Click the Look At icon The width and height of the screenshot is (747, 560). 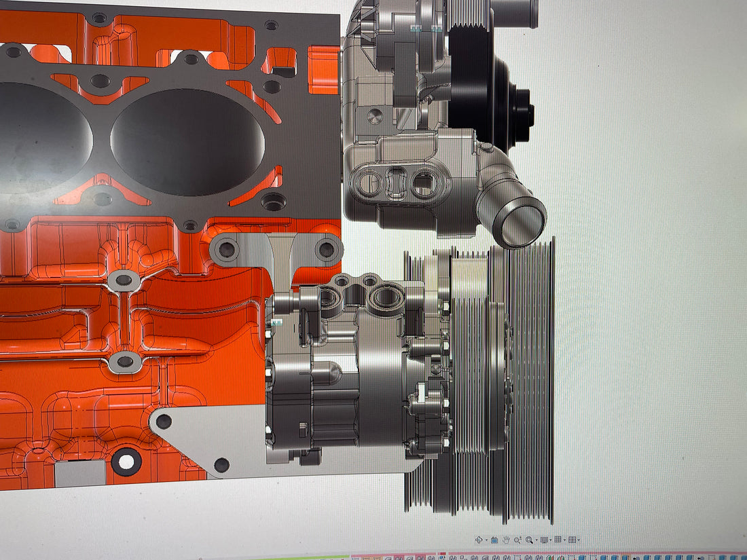click(x=494, y=540)
